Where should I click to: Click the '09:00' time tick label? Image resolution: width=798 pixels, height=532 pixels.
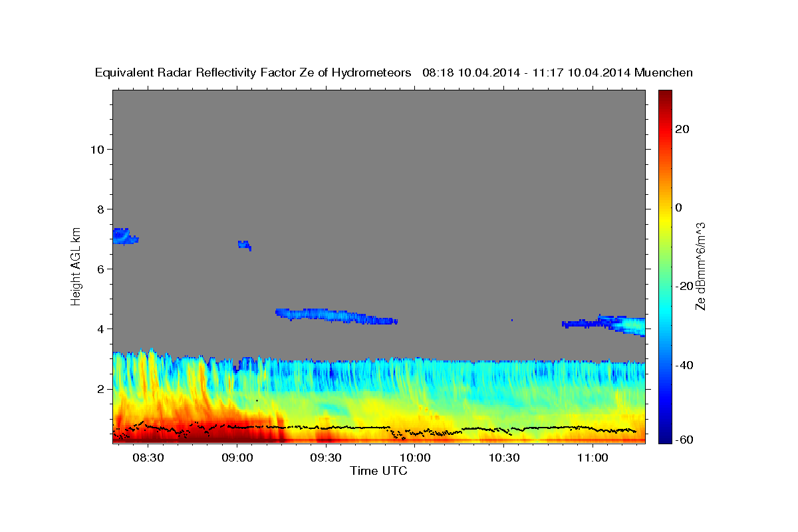(x=237, y=458)
